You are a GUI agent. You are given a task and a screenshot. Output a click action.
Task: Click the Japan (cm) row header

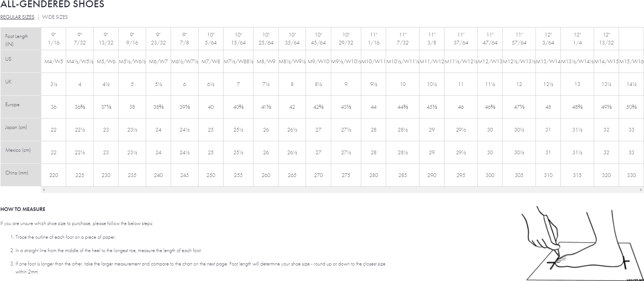click(16, 127)
